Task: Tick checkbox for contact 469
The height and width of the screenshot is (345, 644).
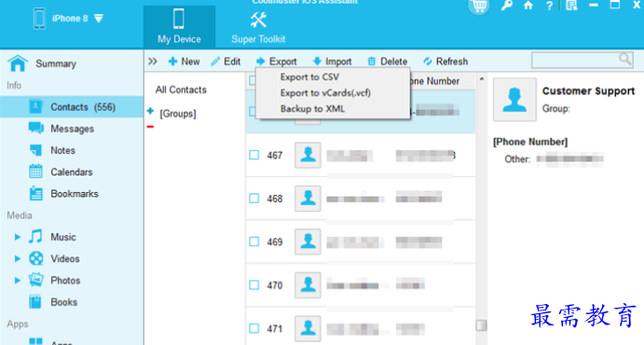Action: pos(254,241)
